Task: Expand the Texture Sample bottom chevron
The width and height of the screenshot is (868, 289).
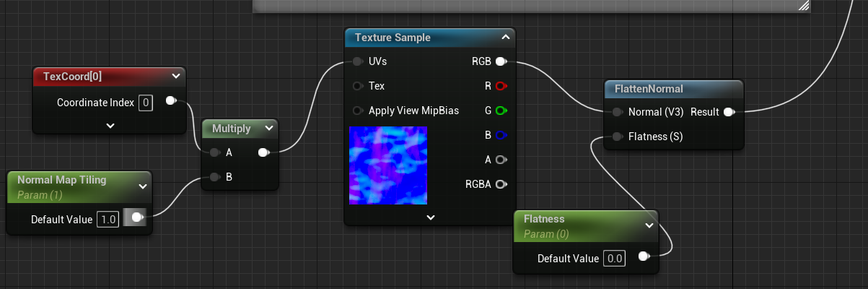Action: 431,217
